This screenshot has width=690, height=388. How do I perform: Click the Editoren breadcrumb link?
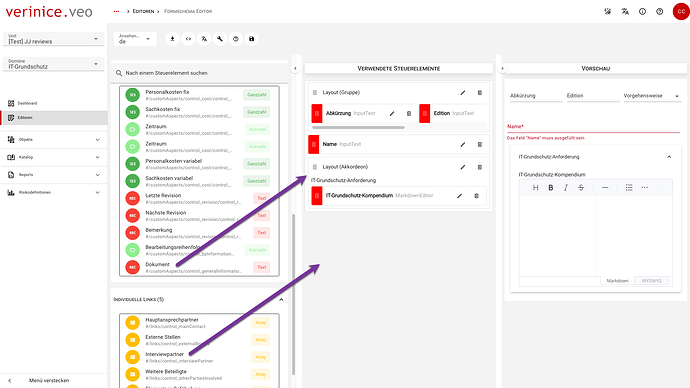pyautogui.click(x=143, y=11)
